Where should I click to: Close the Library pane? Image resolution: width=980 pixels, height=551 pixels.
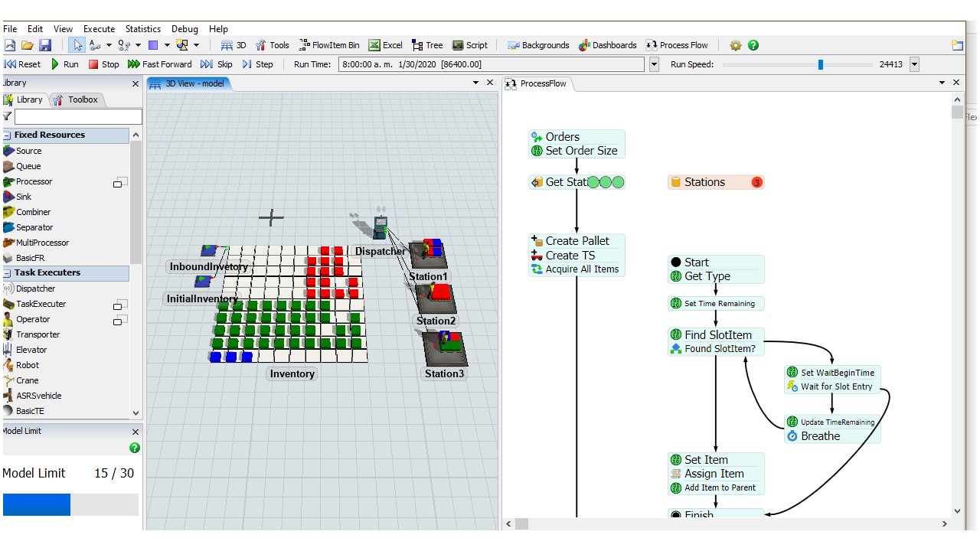coord(136,83)
